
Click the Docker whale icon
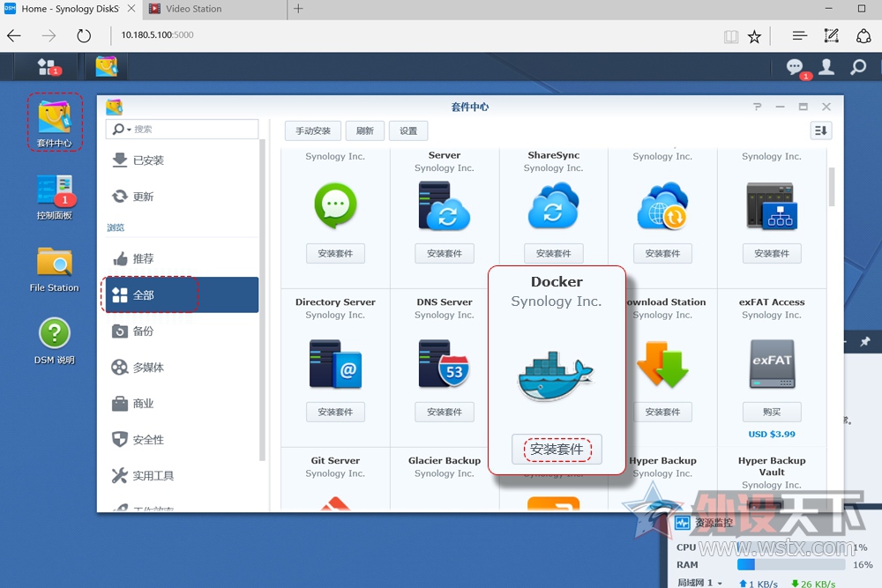pyautogui.click(x=556, y=376)
